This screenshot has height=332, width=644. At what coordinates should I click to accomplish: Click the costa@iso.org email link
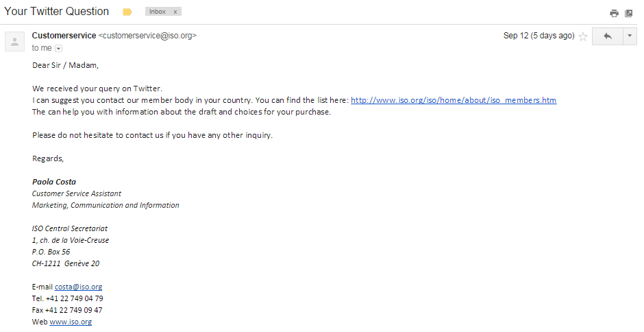79,287
